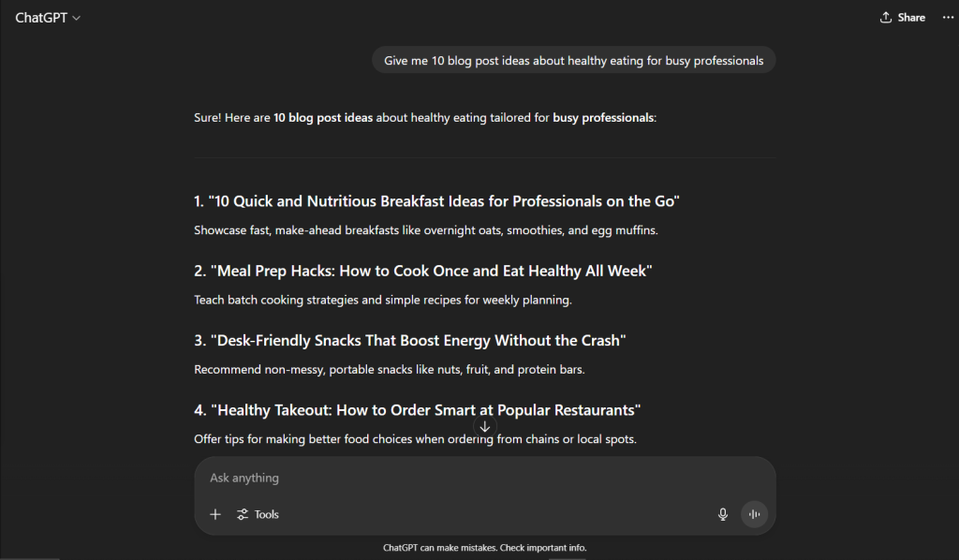Click the scroll-to-bottom arrow icon

(484, 427)
